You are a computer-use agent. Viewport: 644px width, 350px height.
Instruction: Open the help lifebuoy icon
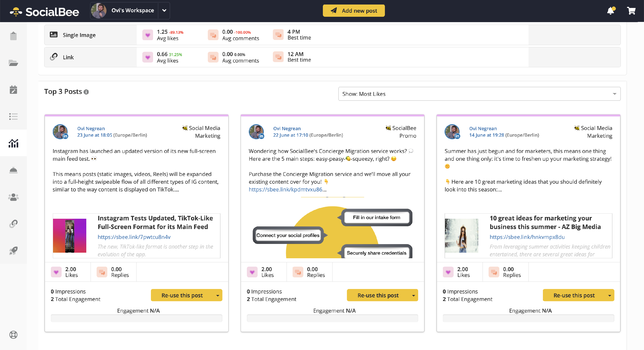13,335
